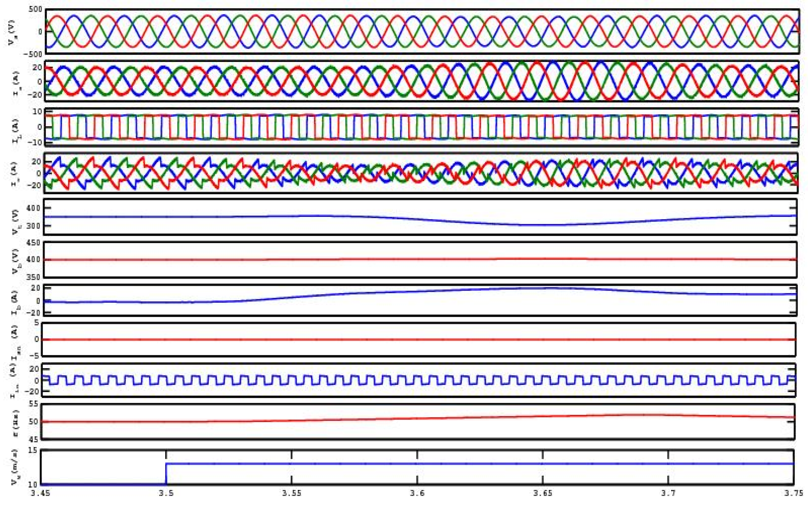Click the 3.45 start tick label
Viewport: 812px width, 505px height.
tap(40, 493)
